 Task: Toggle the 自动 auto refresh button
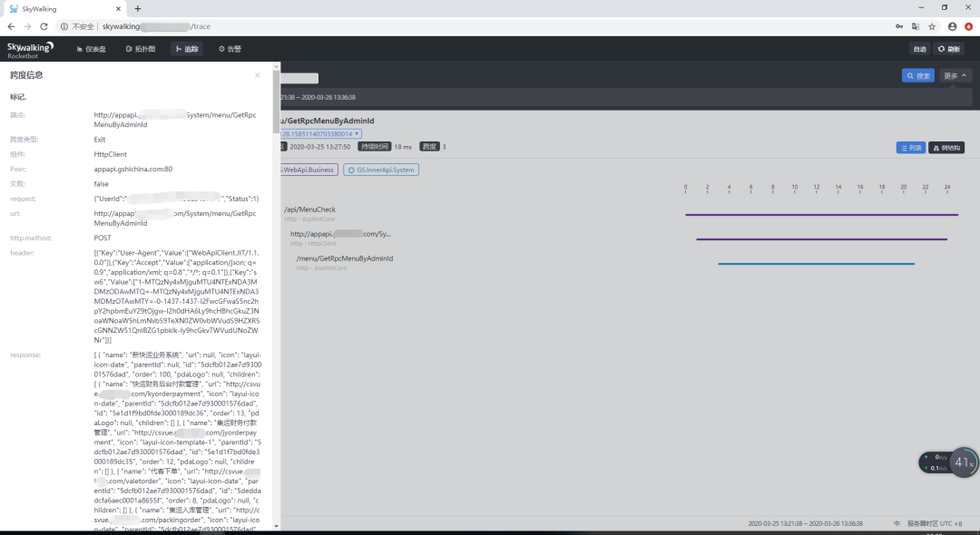pyautogui.click(x=919, y=49)
